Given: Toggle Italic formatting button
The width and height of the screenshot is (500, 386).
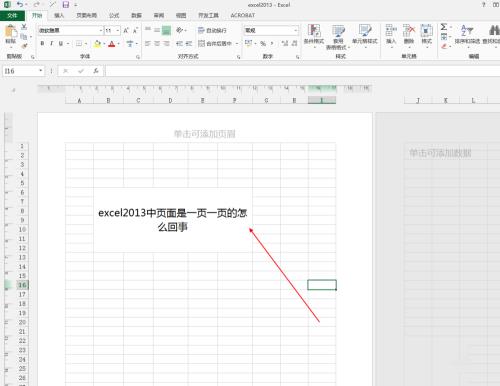Looking at the screenshot, I should [52, 44].
